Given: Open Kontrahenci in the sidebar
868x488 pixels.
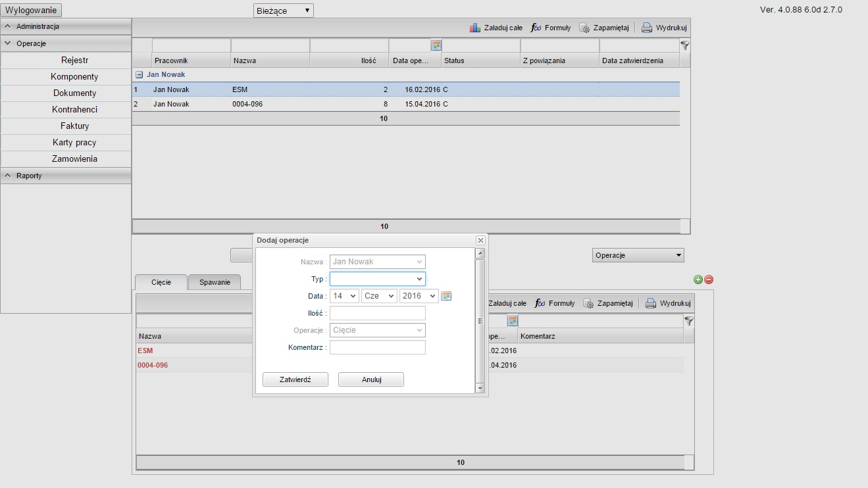Looking at the screenshot, I should tap(75, 110).
